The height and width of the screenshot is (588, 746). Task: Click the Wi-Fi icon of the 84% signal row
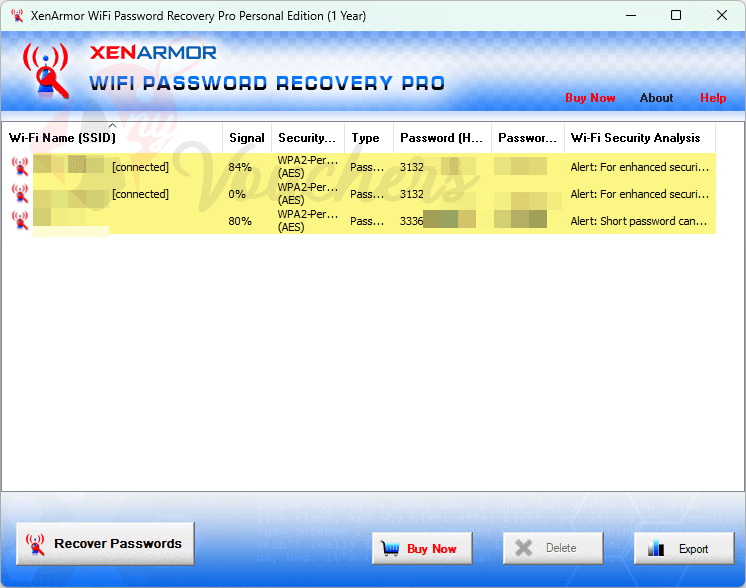coord(20,167)
